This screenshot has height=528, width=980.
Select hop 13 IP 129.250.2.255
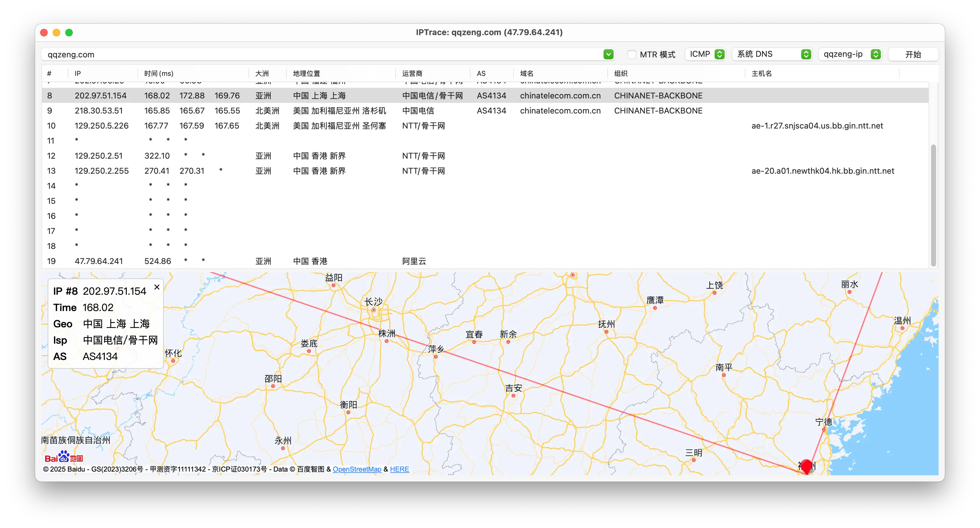(x=102, y=171)
